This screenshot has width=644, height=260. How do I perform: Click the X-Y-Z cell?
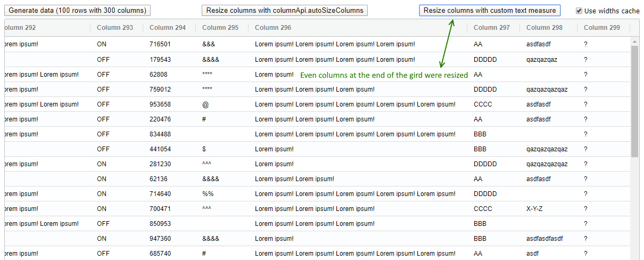(x=534, y=209)
